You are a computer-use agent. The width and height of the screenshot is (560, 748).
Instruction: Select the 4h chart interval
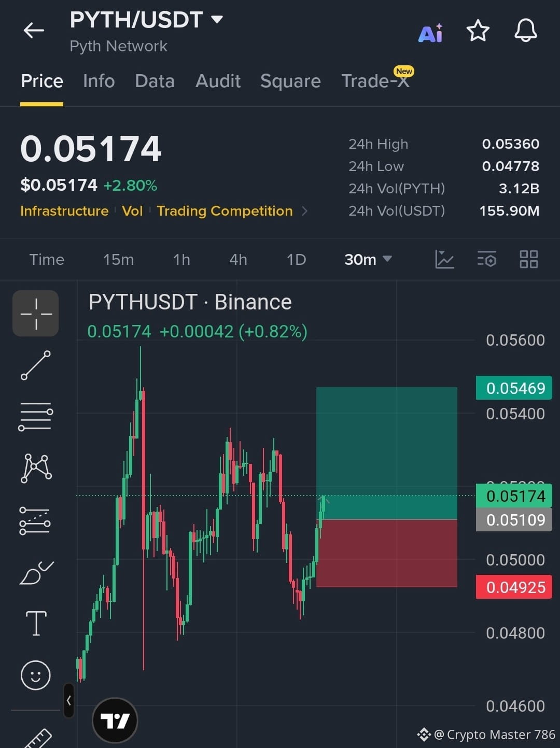click(238, 259)
